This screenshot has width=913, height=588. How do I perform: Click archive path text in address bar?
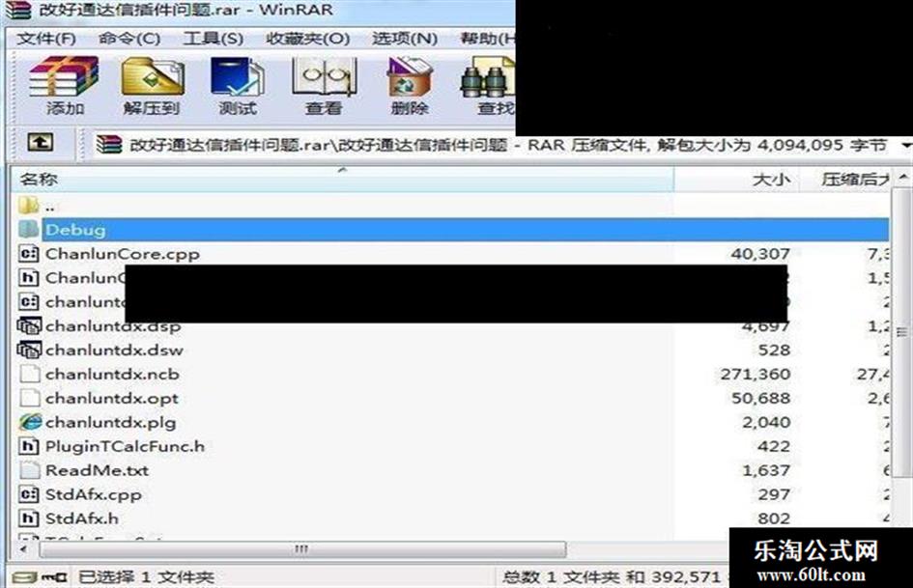pos(508,145)
